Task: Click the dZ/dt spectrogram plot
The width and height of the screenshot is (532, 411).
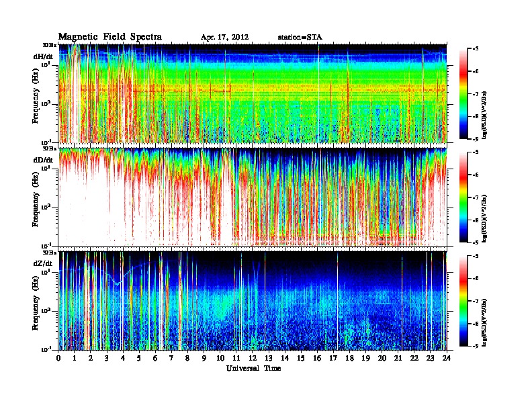Action: (253, 301)
